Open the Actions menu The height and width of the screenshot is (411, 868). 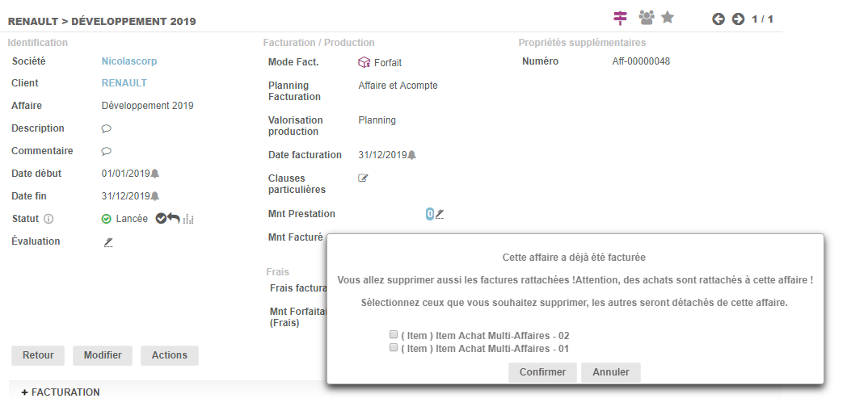(169, 355)
